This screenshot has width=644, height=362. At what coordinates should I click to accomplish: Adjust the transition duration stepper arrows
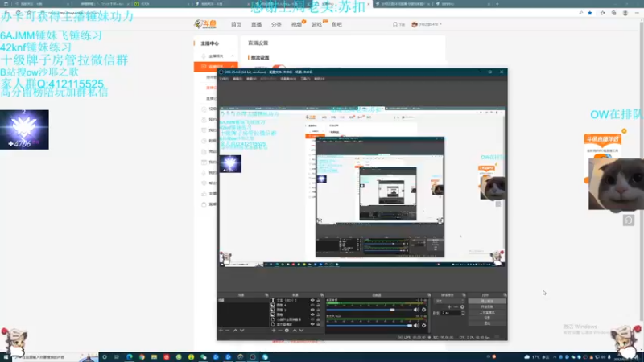click(x=464, y=313)
